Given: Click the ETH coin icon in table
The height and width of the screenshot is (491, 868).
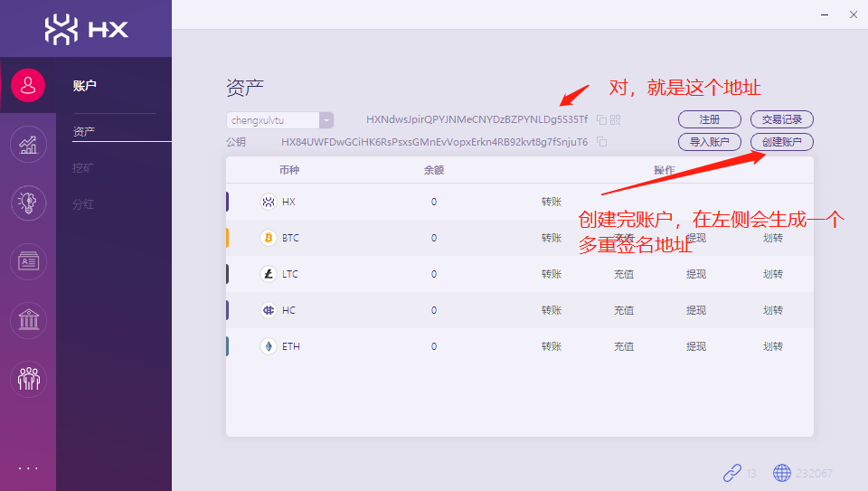Looking at the screenshot, I should (x=269, y=346).
